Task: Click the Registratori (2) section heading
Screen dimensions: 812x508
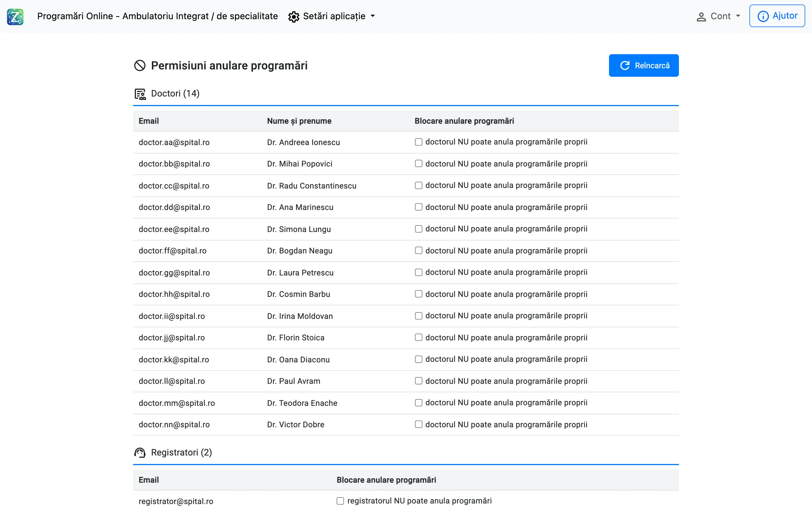Action: pyautogui.click(x=182, y=453)
